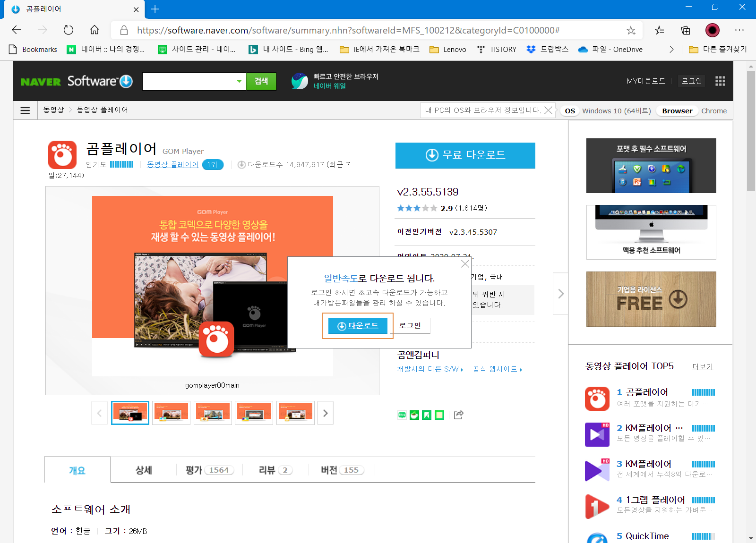Expand the search box dropdown arrow
Screen dimensions: 756x543
coord(239,81)
